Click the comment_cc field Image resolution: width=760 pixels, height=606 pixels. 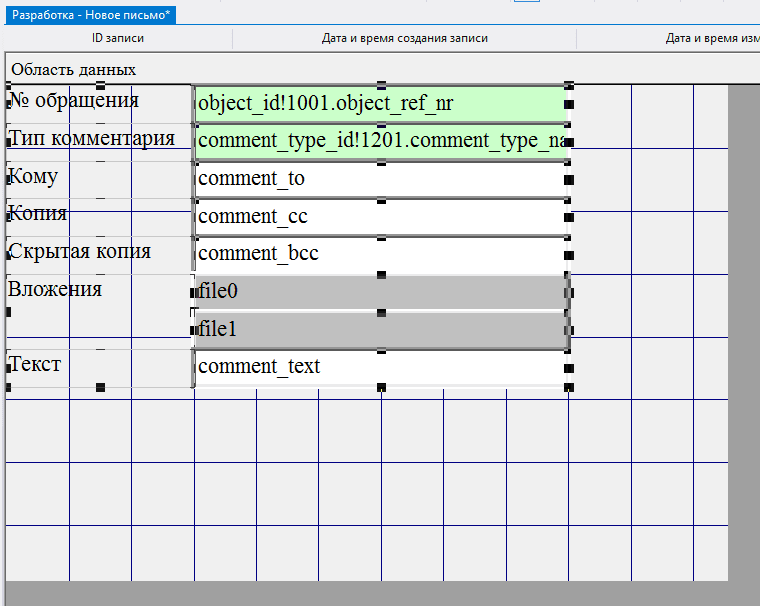(380, 217)
